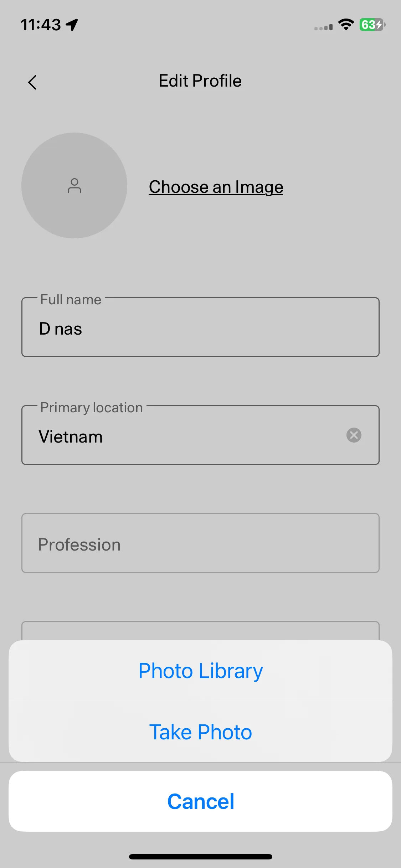Image resolution: width=401 pixels, height=868 pixels.
Task: Click the Profession input field
Action: point(200,543)
